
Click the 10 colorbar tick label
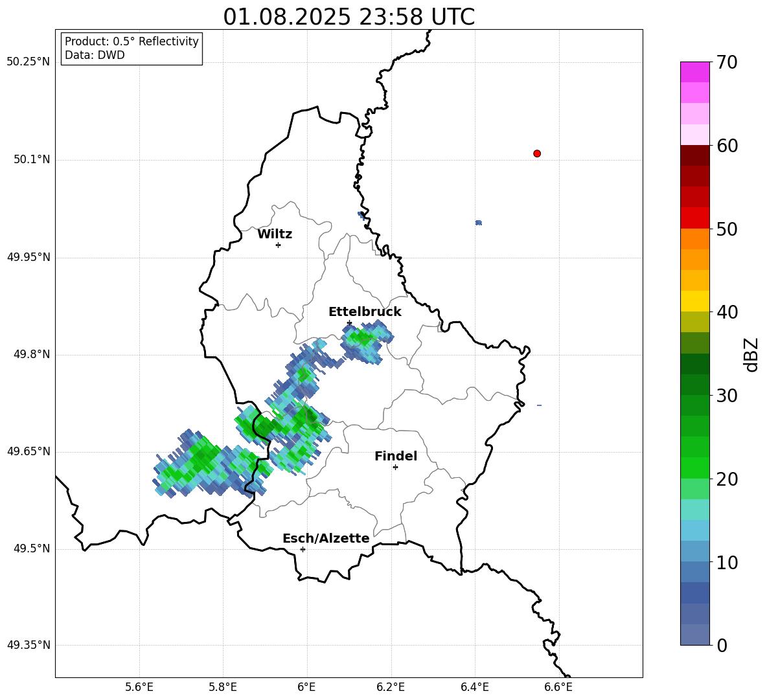click(x=727, y=562)
